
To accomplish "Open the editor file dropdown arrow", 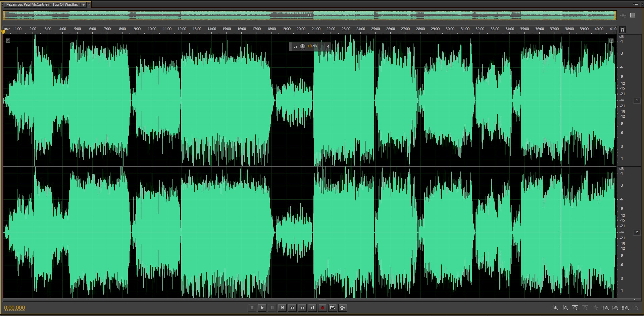I will pos(84,5).
